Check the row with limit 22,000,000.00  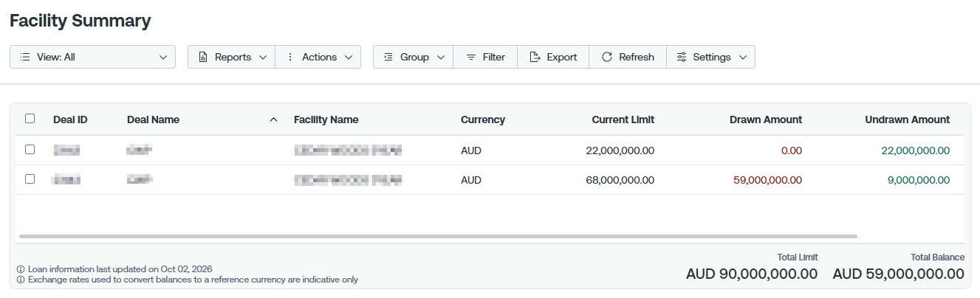coord(30,149)
